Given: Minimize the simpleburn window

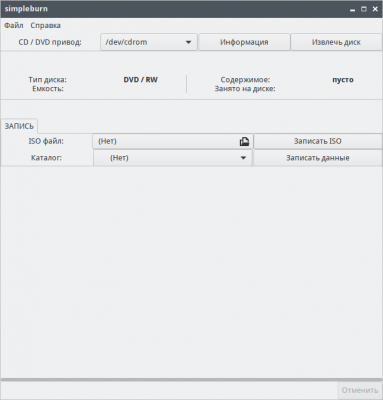Looking at the screenshot, I should point(353,9).
